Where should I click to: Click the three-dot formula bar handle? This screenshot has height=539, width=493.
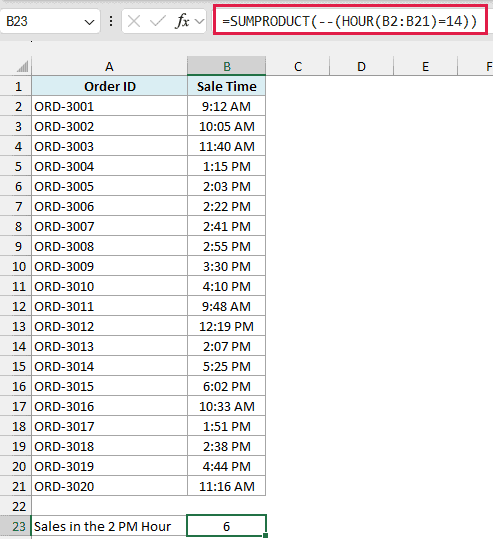(111, 21)
